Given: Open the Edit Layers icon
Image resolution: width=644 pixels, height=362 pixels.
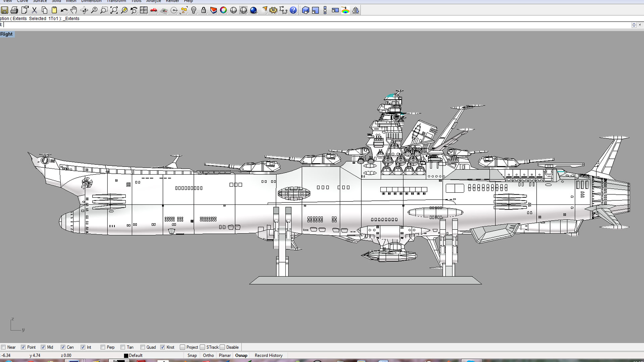Looking at the screenshot, I should pos(214,10).
